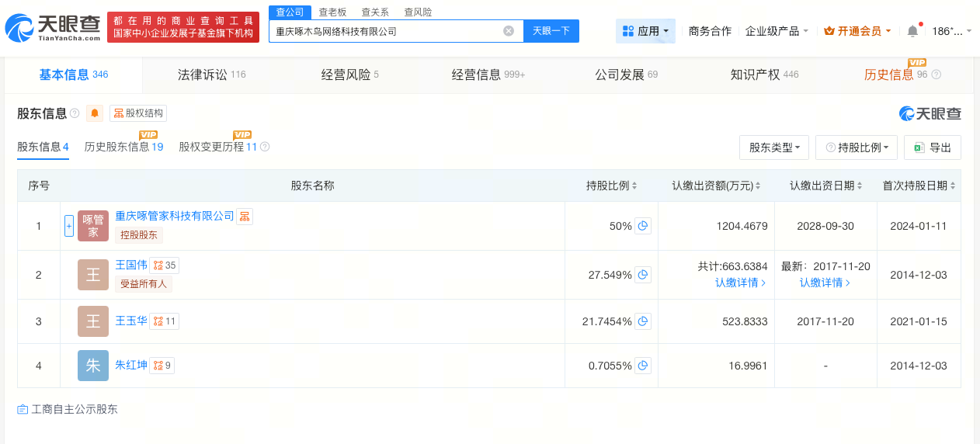Viewport: 980px width, 444px height.
Task: Click help icon beside 历史信息 count
Action: pyautogui.click(x=937, y=75)
